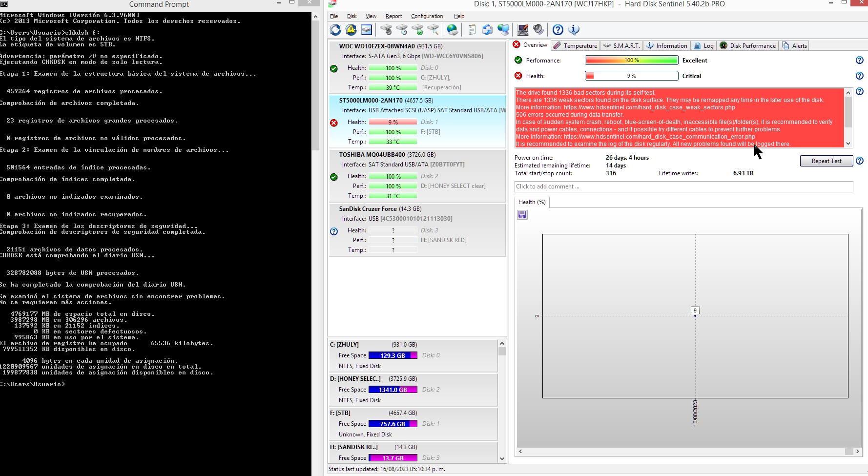Click the help icon next to Repeat Test

[x=860, y=161]
